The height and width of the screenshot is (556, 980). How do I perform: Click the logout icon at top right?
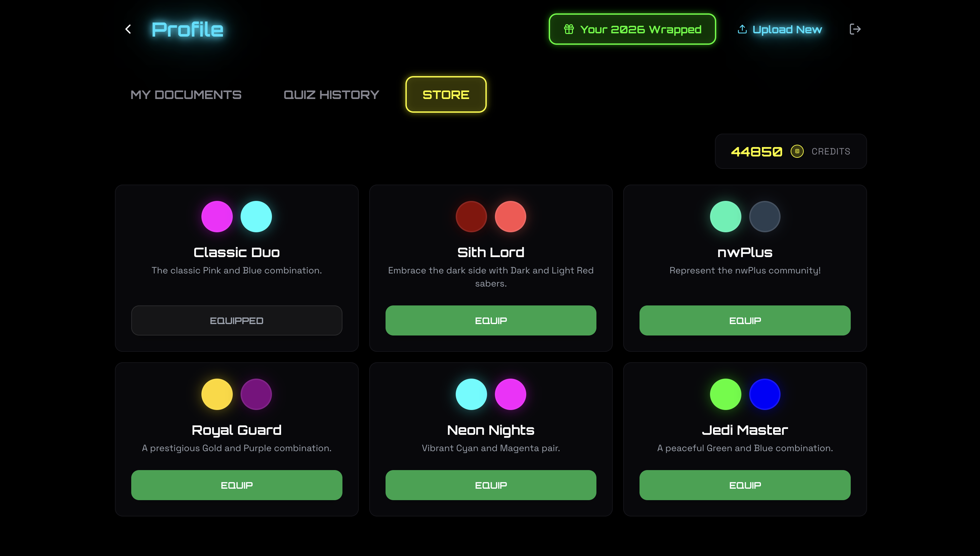[855, 29]
